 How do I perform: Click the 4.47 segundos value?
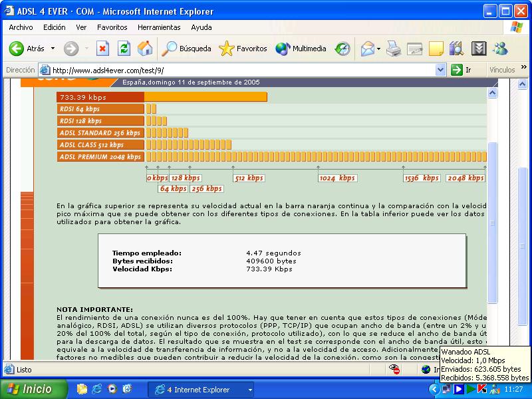pyautogui.click(x=273, y=253)
